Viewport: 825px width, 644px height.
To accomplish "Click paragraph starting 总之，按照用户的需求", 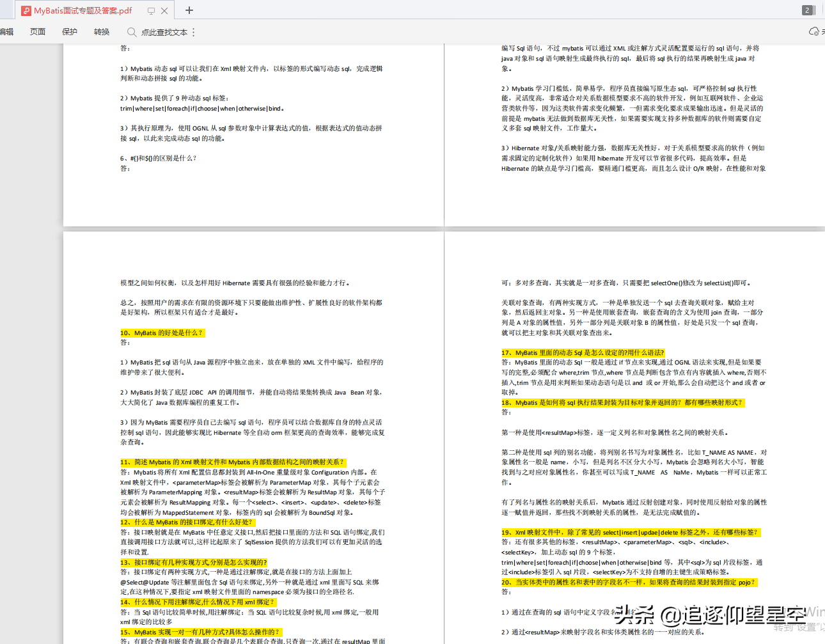I will click(251, 308).
